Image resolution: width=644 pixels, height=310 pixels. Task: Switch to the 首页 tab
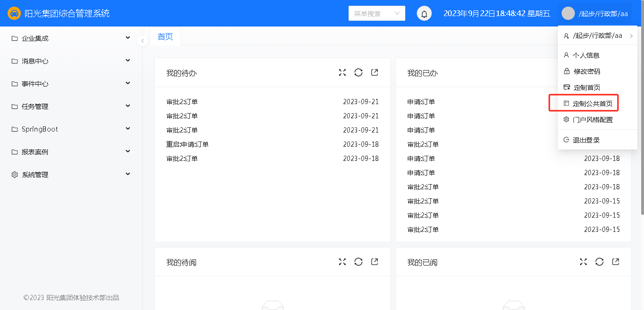[x=165, y=37]
